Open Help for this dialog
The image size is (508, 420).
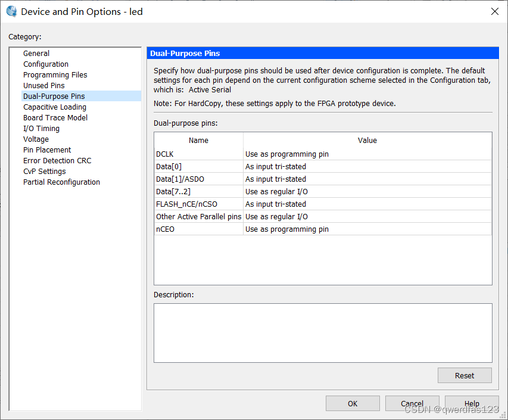472,403
